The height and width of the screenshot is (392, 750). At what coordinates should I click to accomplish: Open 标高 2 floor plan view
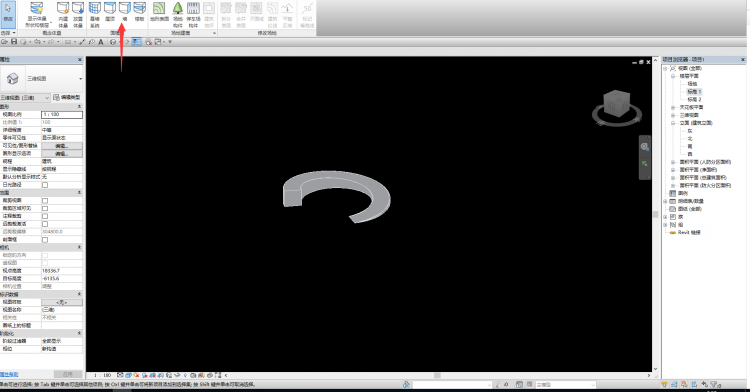(694, 99)
